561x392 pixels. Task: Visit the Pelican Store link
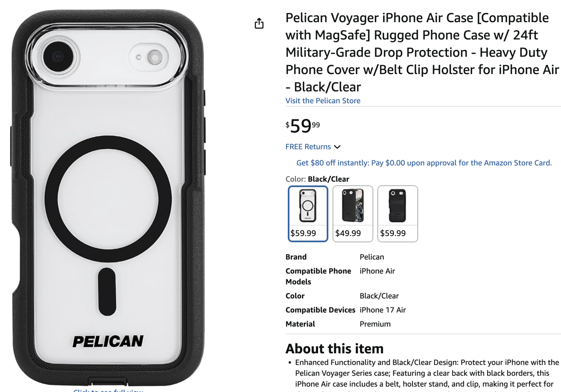[x=323, y=101]
